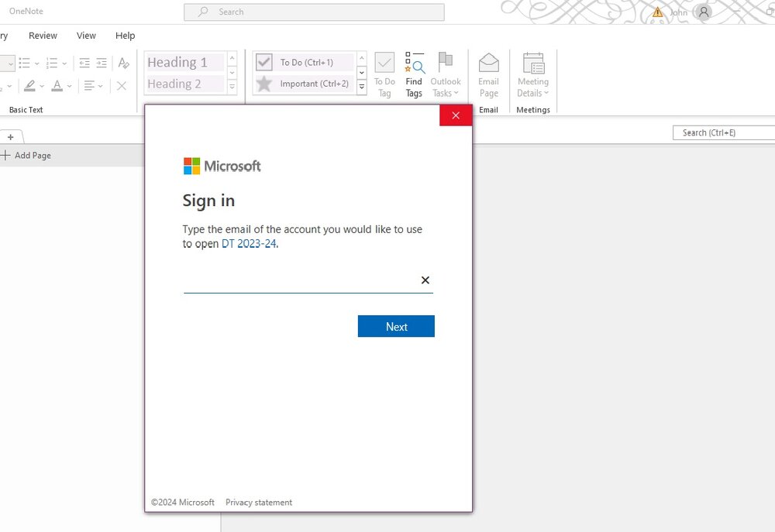775x532 pixels.
Task: Clear the email field with X
Action: point(425,280)
